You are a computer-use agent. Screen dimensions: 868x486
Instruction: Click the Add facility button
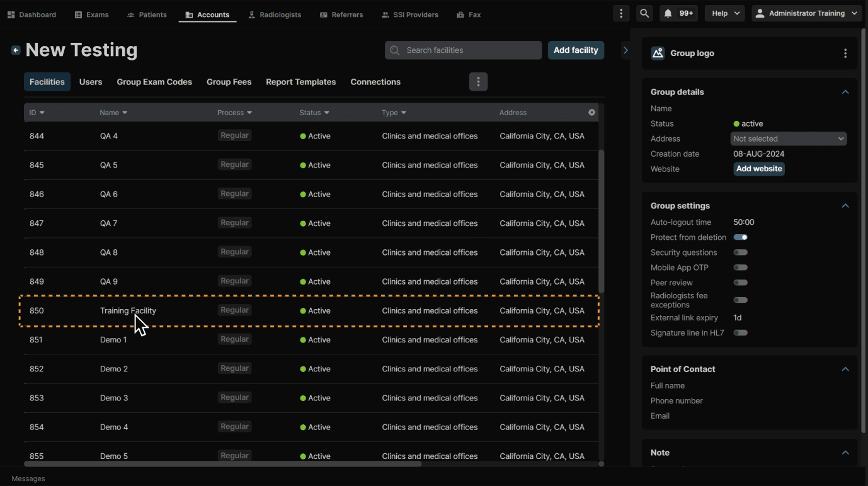point(576,50)
